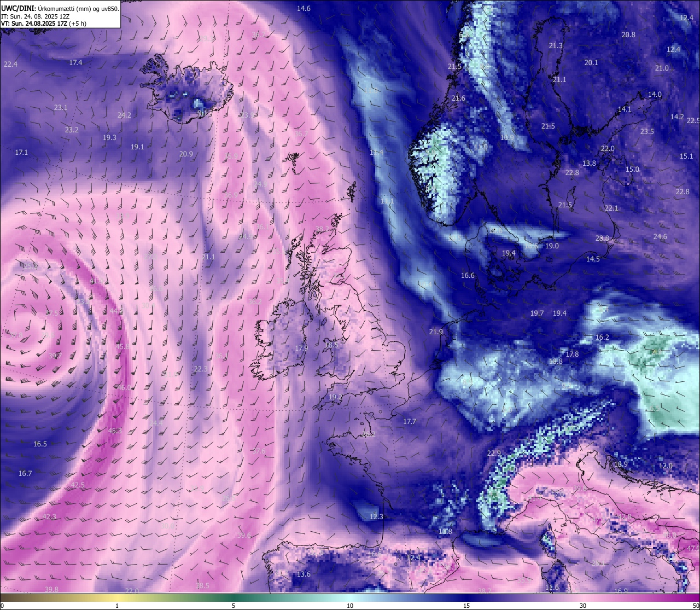Click the value '12.3' in southwest France

coord(376,517)
